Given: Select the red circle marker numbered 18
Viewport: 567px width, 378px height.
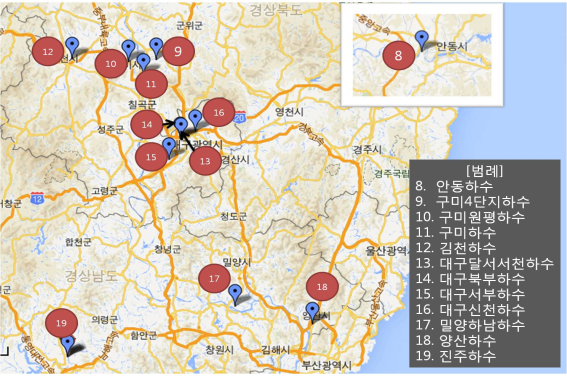Looking at the screenshot, I should point(322,287).
